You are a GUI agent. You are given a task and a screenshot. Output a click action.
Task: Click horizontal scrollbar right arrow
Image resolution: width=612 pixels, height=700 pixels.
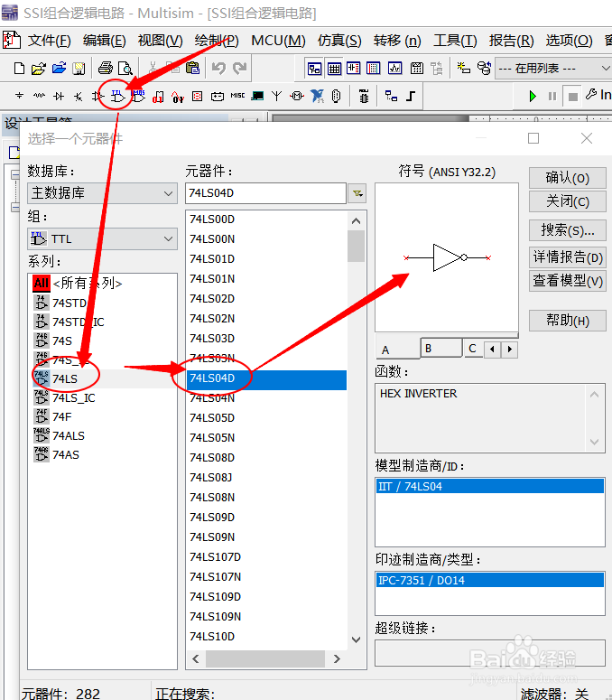coord(337,658)
